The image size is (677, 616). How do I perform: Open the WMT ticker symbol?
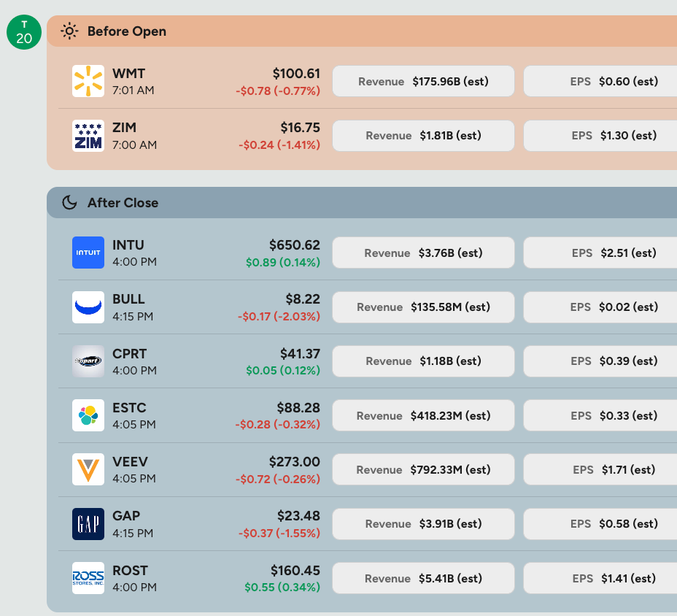coord(128,74)
